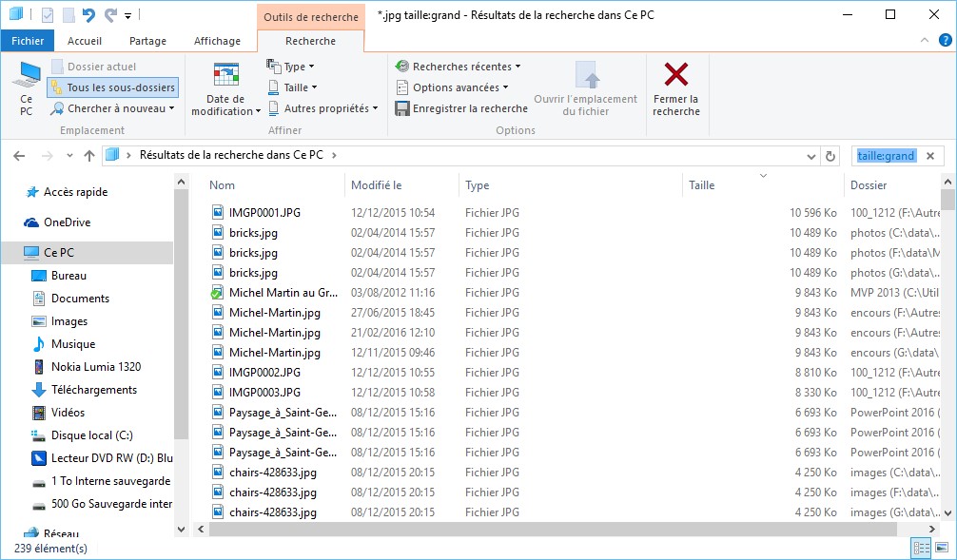Switch to large thumbnails view icon

(940, 548)
